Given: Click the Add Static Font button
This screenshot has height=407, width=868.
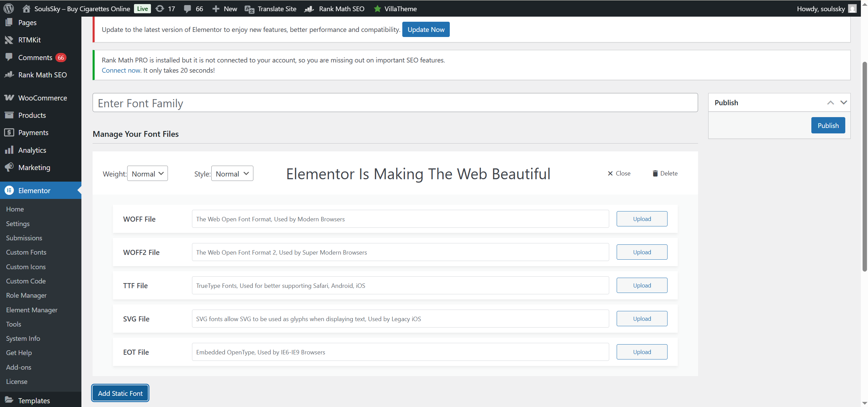Looking at the screenshot, I should tap(120, 393).
